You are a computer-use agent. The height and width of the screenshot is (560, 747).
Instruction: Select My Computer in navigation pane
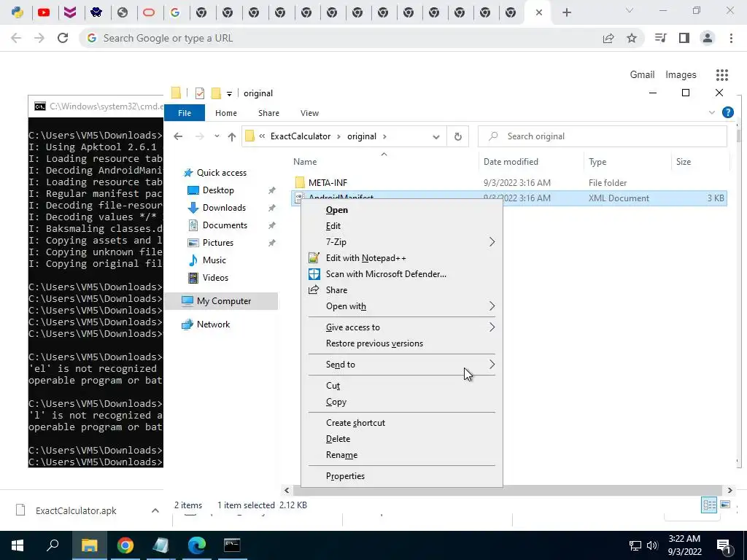tap(224, 301)
